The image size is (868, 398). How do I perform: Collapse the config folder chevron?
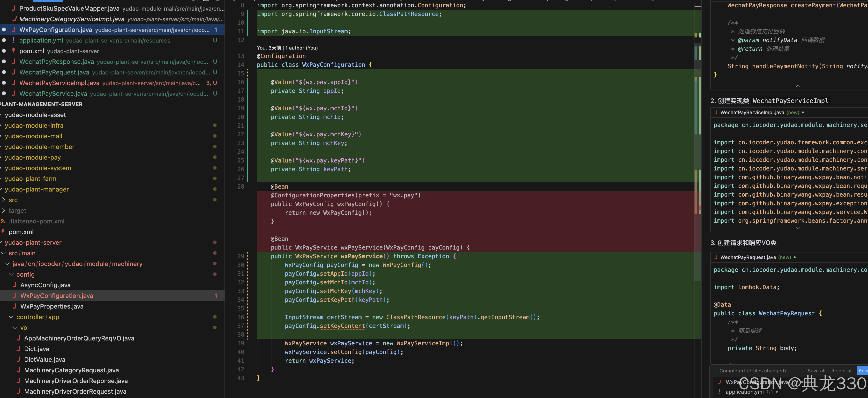pos(11,274)
